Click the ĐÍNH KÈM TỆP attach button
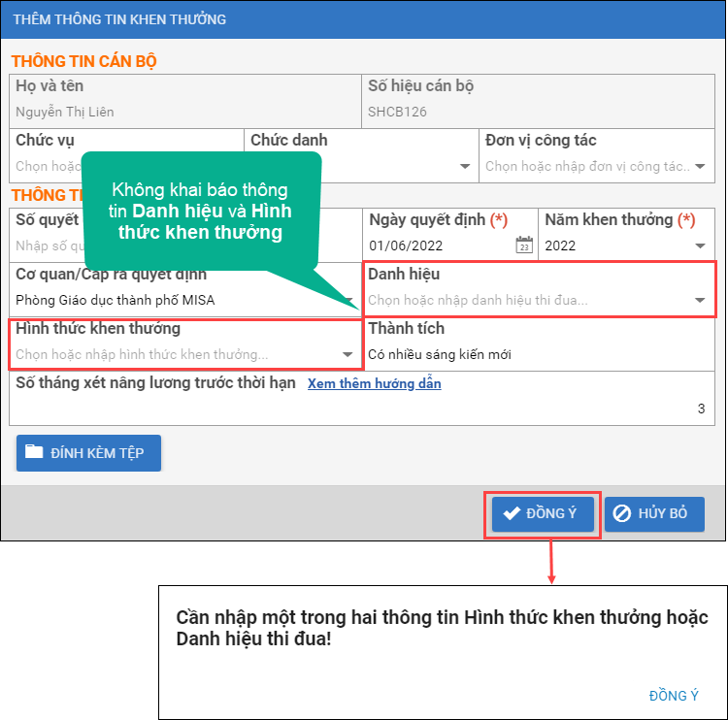This screenshot has width=728, height=720. (x=88, y=453)
